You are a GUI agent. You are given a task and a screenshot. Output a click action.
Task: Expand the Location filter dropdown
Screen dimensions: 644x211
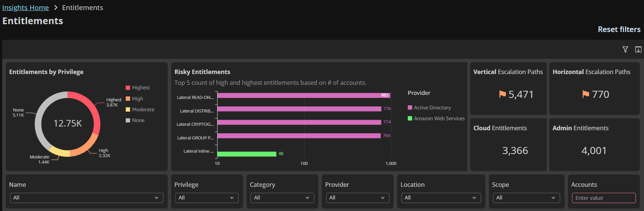441,198
